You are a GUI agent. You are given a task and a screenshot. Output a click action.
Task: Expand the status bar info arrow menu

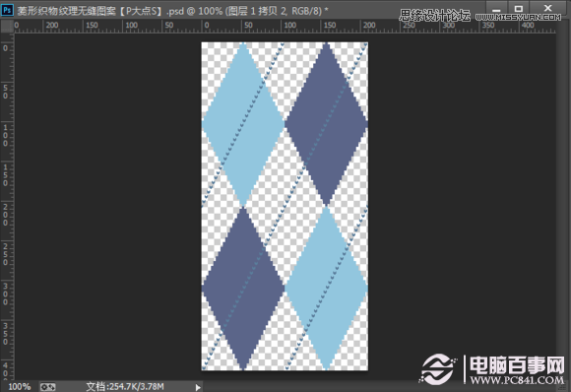(198, 387)
